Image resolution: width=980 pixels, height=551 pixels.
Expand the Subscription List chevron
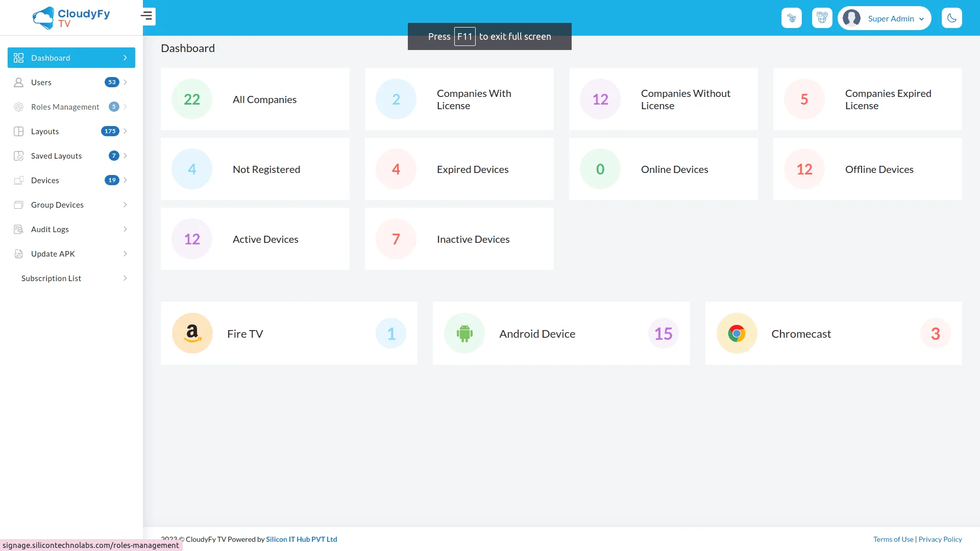click(125, 278)
